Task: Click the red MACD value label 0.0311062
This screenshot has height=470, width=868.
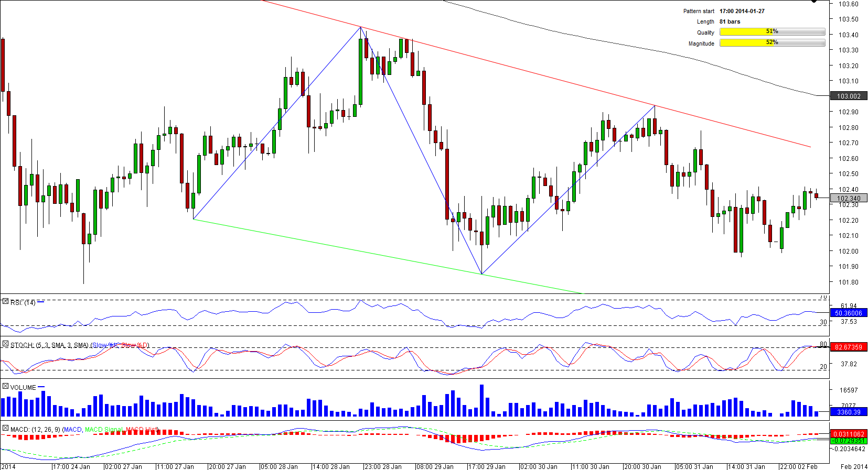Action: 848,434
